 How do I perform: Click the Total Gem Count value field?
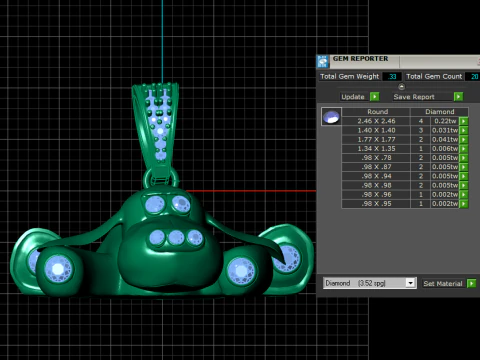(x=473, y=76)
